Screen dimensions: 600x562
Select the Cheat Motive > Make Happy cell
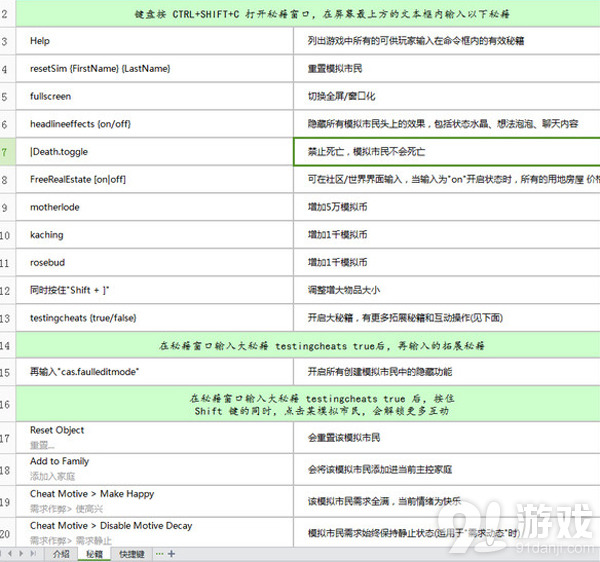pos(155,502)
